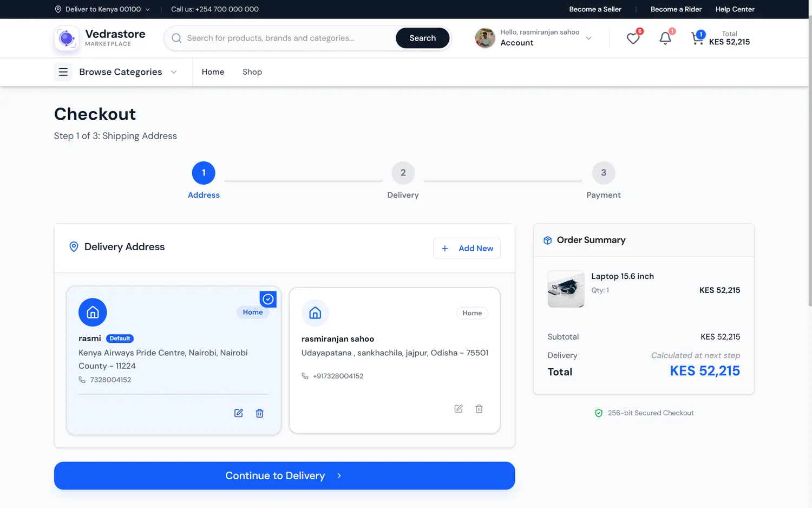Screen dimensions: 812x508
Task: Click the large blue KES 52,215 total
Action: pyautogui.click(x=705, y=371)
